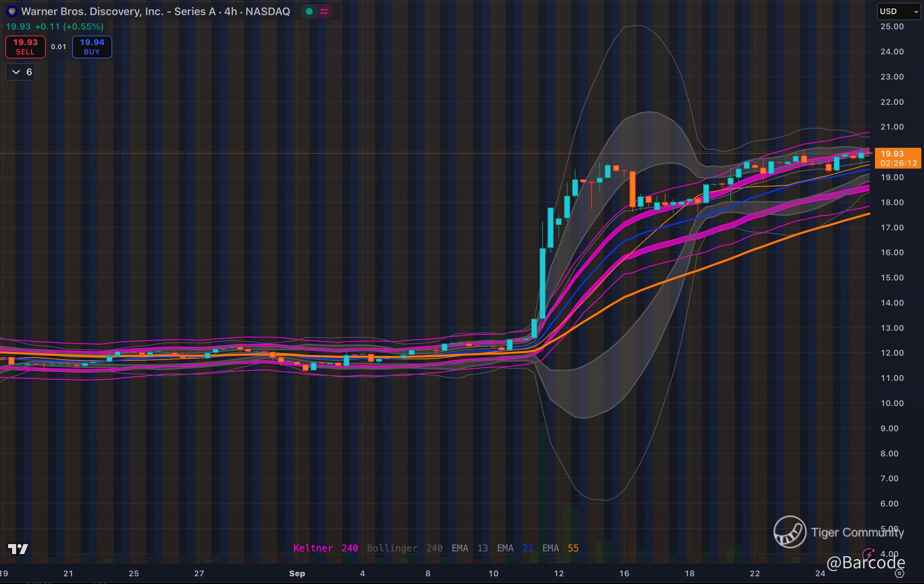Open the USD currency dropdown
924x584 pixels.
[898, 11]
